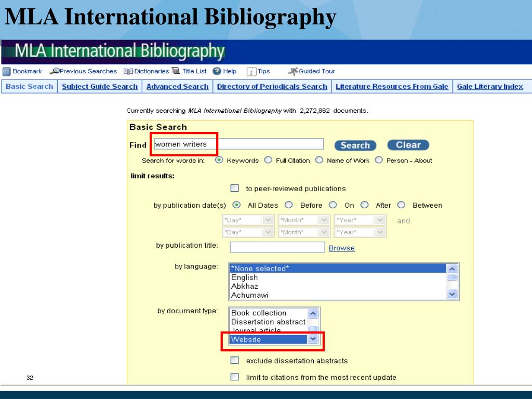Select Dissertation abstract document type
532x399 pixels.
[269, 322]
